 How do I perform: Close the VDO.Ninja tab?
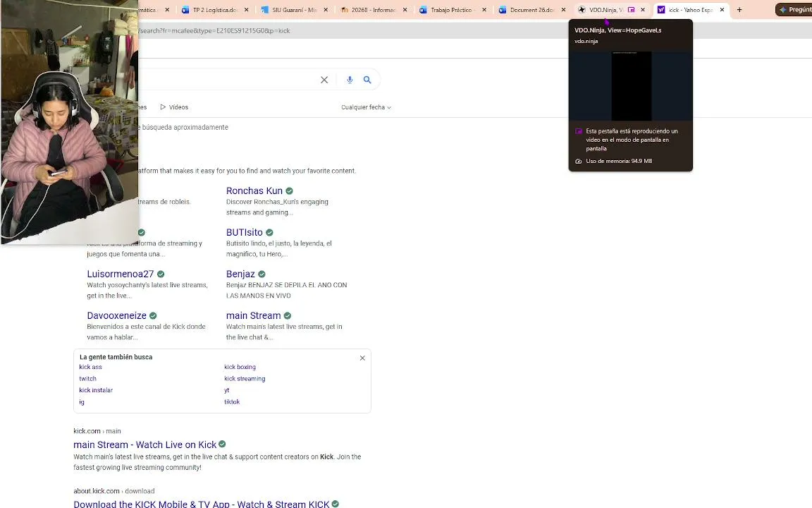click(643, 10)
